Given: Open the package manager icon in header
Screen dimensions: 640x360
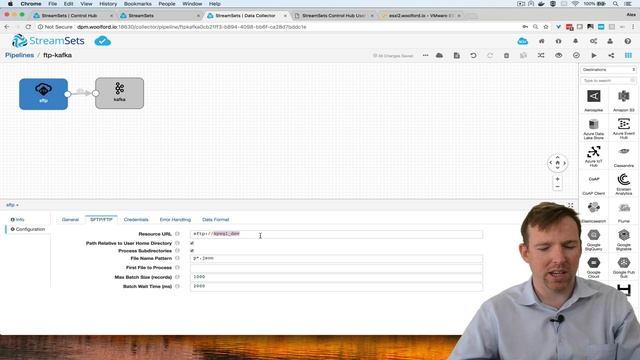Looking at the screenshot, I should tap(558, 41).
